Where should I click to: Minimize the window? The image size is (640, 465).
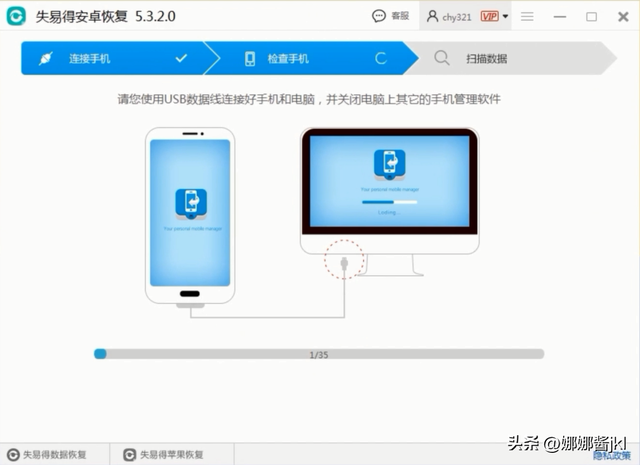[560, 17]
